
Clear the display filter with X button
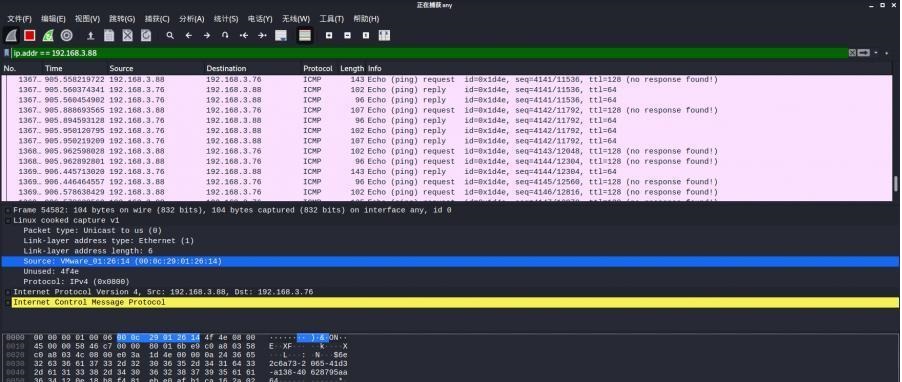(x=852, y=53)
